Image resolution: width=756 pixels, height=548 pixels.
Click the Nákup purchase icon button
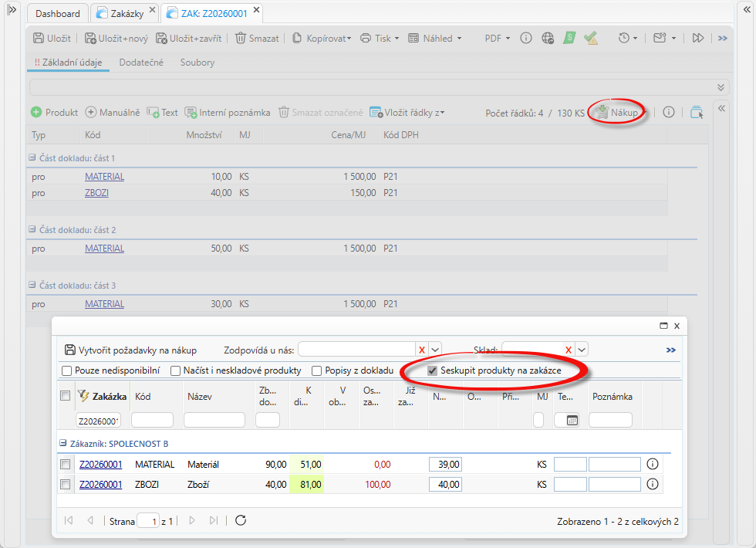(601, 113)
